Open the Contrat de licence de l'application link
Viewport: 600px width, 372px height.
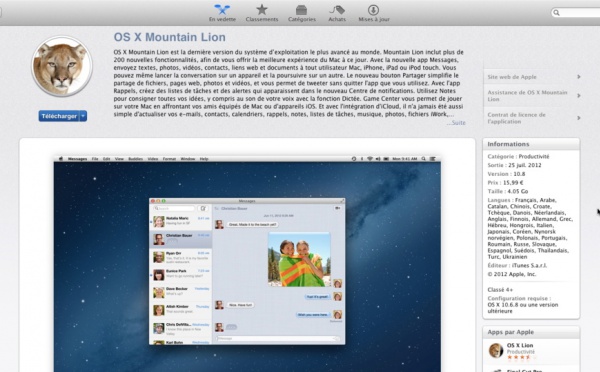(517, 118)
